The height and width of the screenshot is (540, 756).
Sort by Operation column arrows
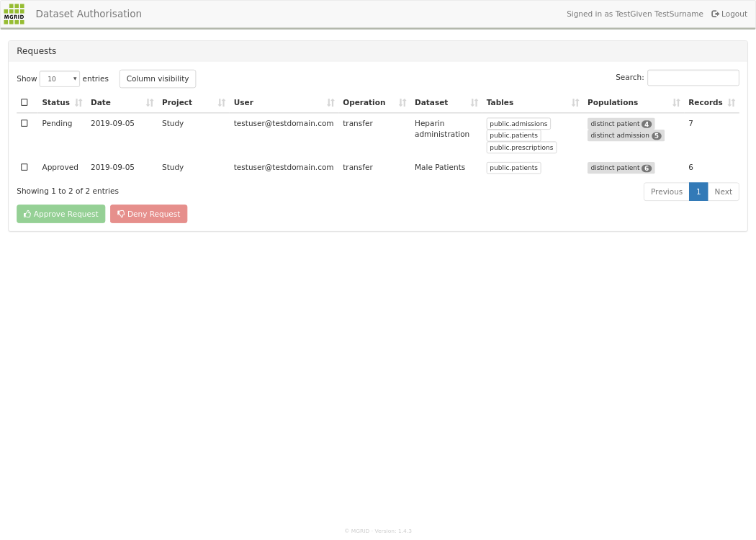coord(402,102)
